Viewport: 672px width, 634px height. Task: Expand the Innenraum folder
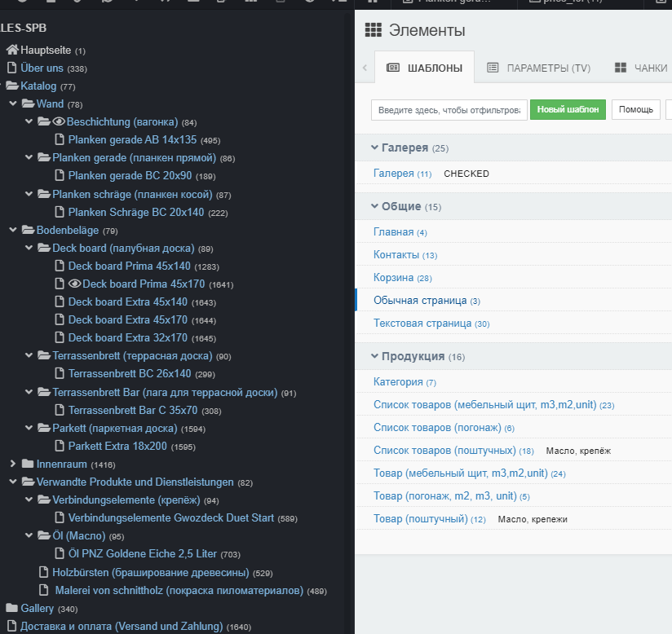pyautogui.click(x=13, y=464)
